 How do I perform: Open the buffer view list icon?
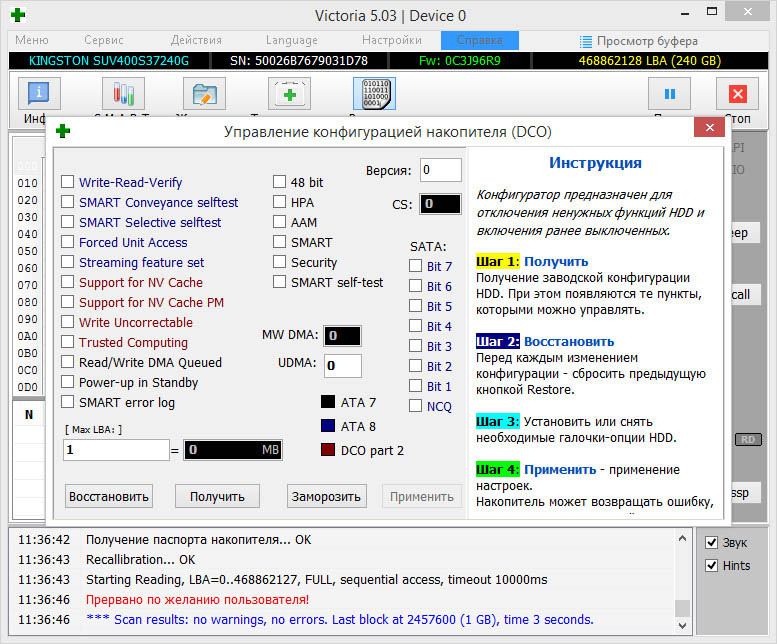[586, 41]
